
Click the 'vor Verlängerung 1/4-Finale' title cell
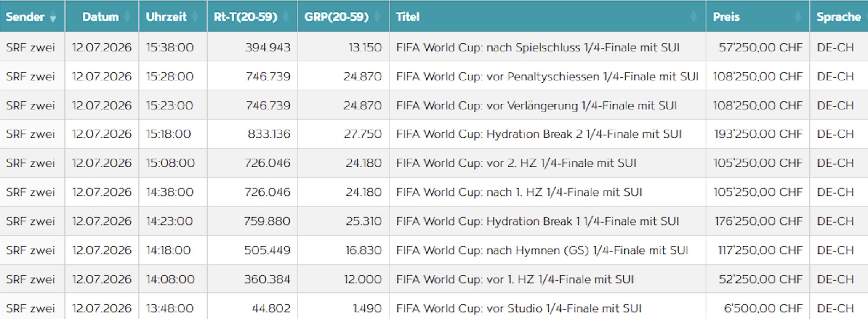536,105
